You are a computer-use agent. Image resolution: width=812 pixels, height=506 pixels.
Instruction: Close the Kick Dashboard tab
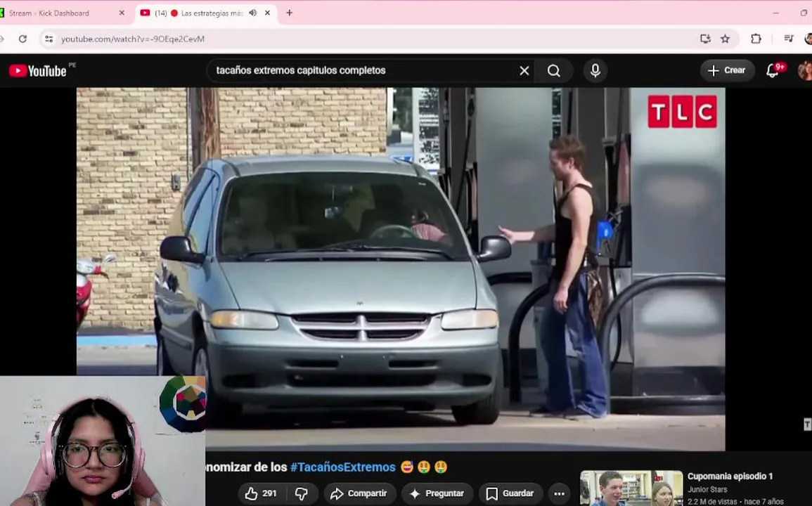pyautogui.click(x=122, y=13)
